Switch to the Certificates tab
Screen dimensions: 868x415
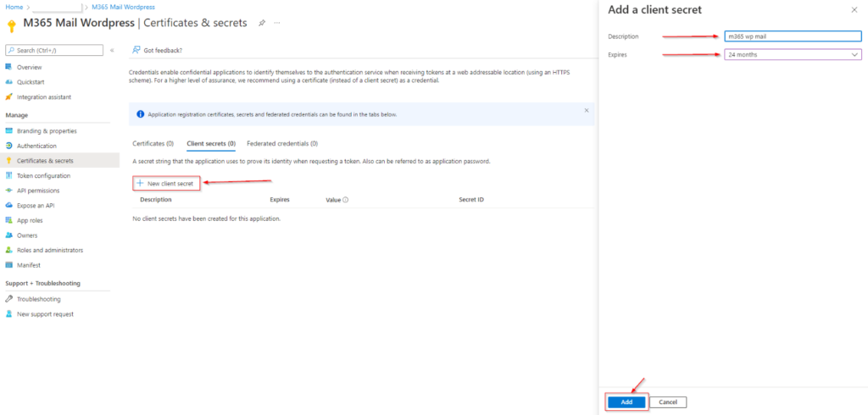153,144
